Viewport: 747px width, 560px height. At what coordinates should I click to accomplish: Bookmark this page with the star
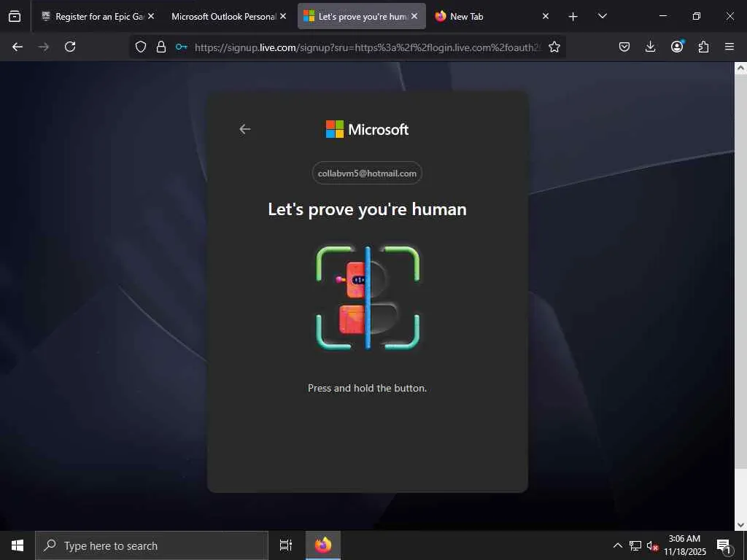tap(554, 47)
